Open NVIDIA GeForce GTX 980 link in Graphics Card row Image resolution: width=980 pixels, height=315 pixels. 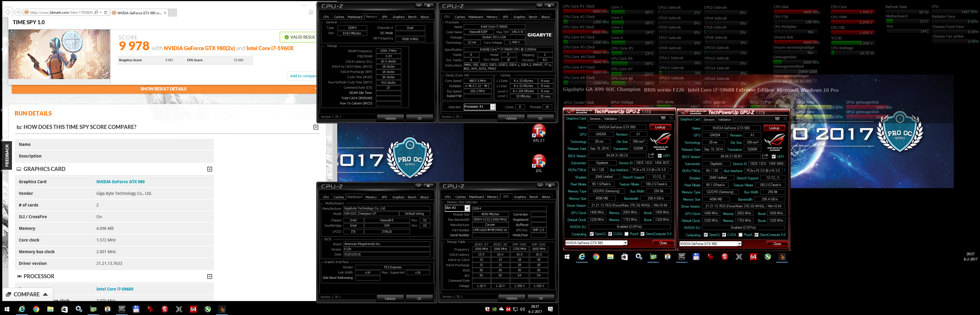point(120,182)
